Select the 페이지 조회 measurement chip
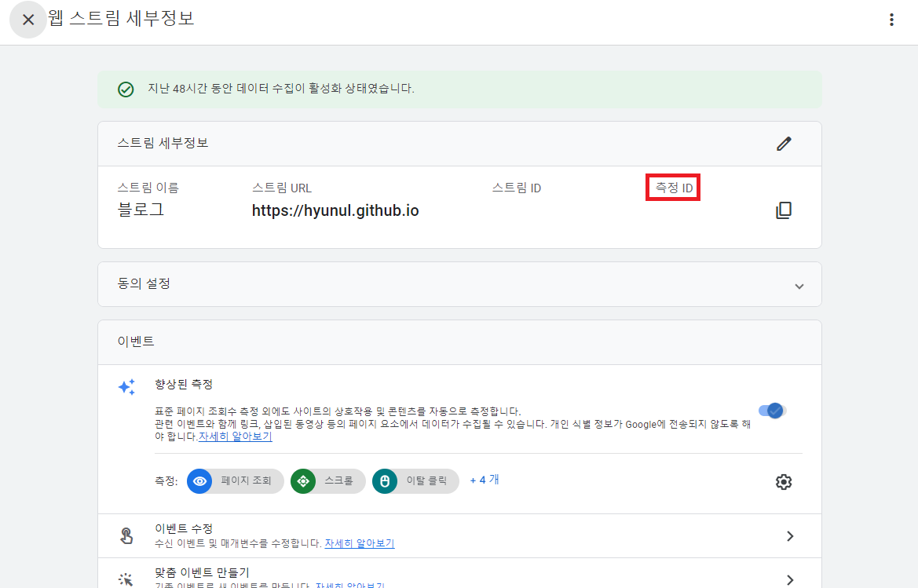The height and width of the screenshot is (588, 918). click(x=236, y=481)
